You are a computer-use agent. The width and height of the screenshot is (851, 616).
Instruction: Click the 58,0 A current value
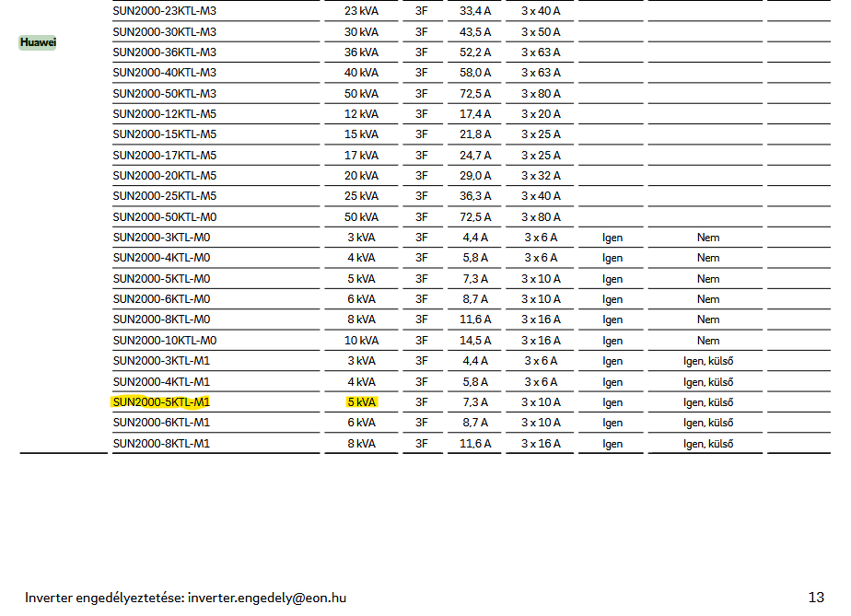click(x=475, y=72)
